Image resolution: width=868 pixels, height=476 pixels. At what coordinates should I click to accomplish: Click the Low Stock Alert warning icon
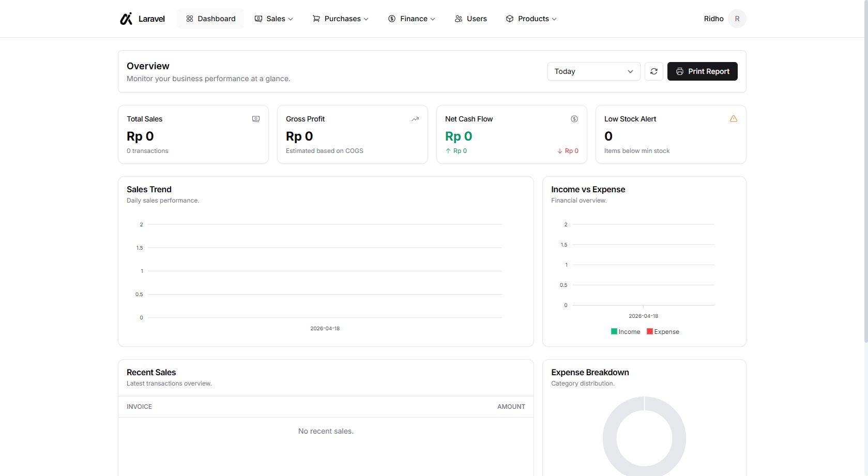pos(734,119)
